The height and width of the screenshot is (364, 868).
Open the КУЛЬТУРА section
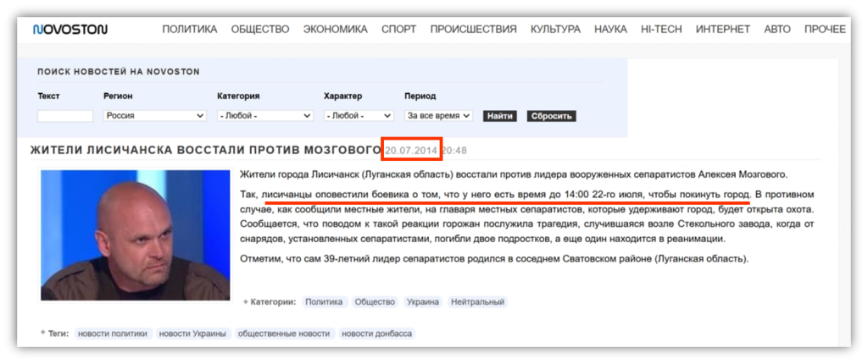pyautogui.click(x=555, y=30)
